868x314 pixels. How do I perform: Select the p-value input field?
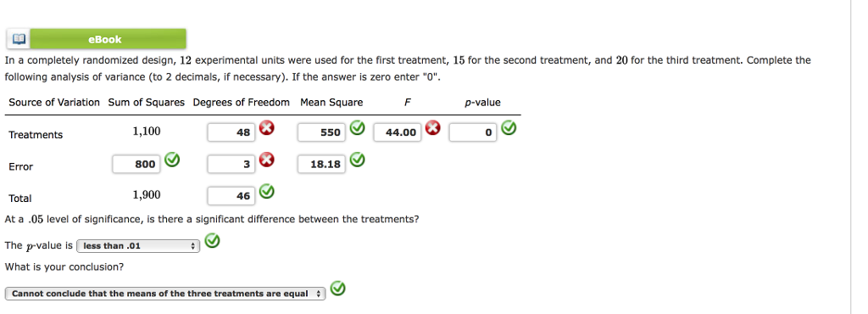coord(473,132)
